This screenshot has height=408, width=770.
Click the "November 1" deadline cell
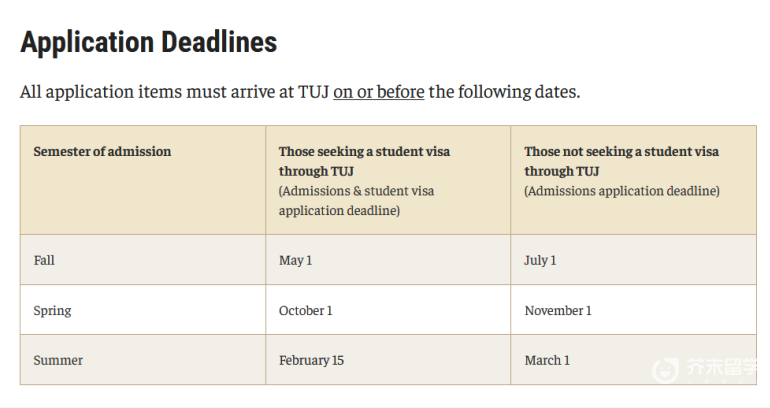(x=633, y=310)
